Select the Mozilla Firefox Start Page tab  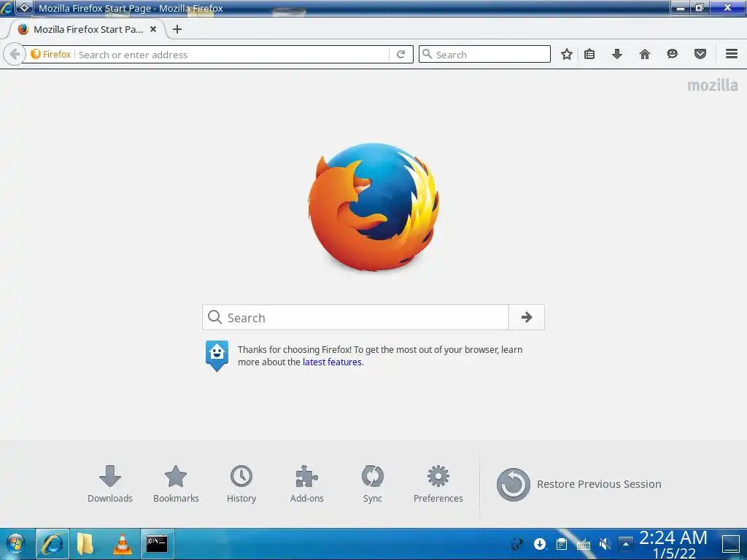88,29
